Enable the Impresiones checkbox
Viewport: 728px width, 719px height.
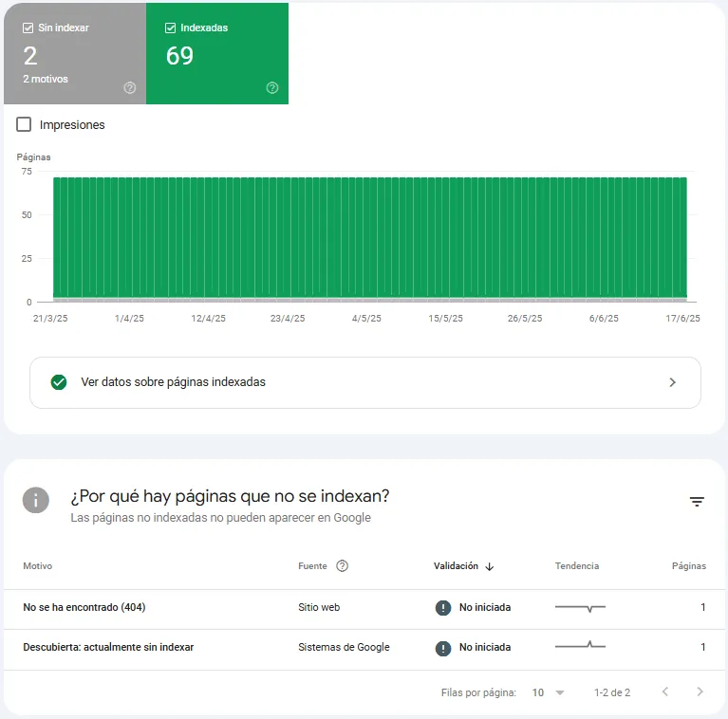coord(24,124)
